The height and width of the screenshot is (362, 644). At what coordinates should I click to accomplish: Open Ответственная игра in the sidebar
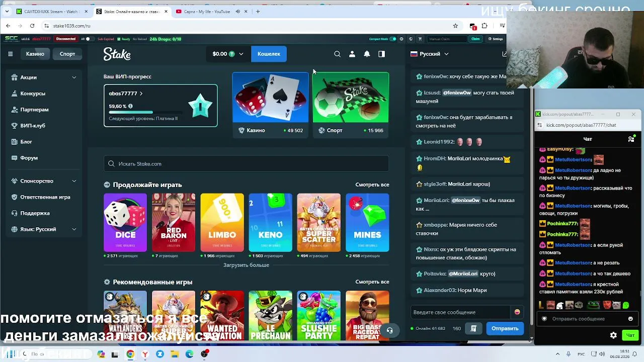[44, 197]
